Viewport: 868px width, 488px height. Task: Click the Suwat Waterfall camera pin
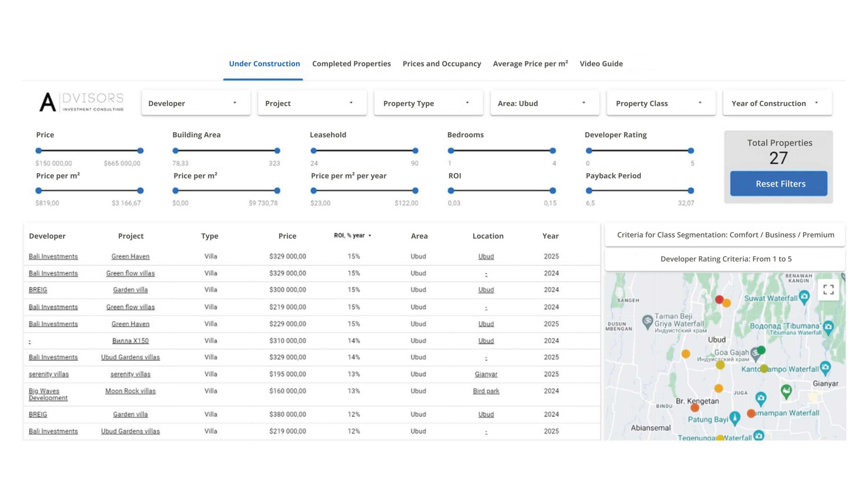[x=804, y=296]
